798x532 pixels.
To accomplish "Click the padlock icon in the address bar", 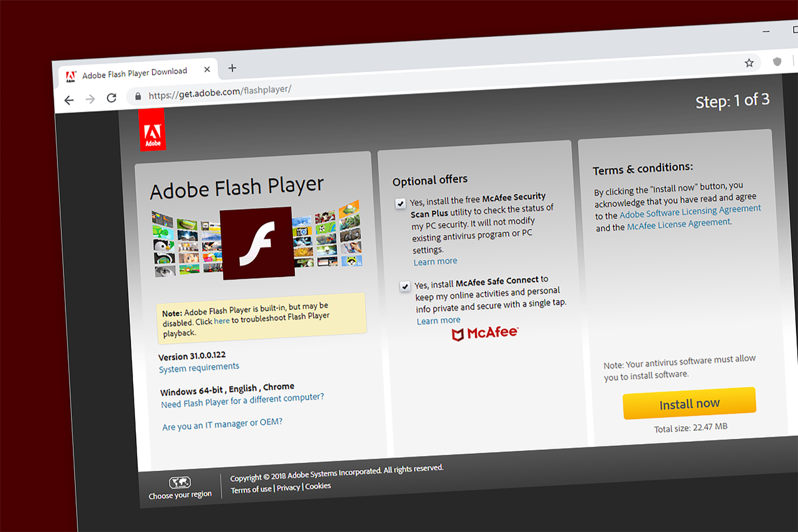I will [137, 95].
